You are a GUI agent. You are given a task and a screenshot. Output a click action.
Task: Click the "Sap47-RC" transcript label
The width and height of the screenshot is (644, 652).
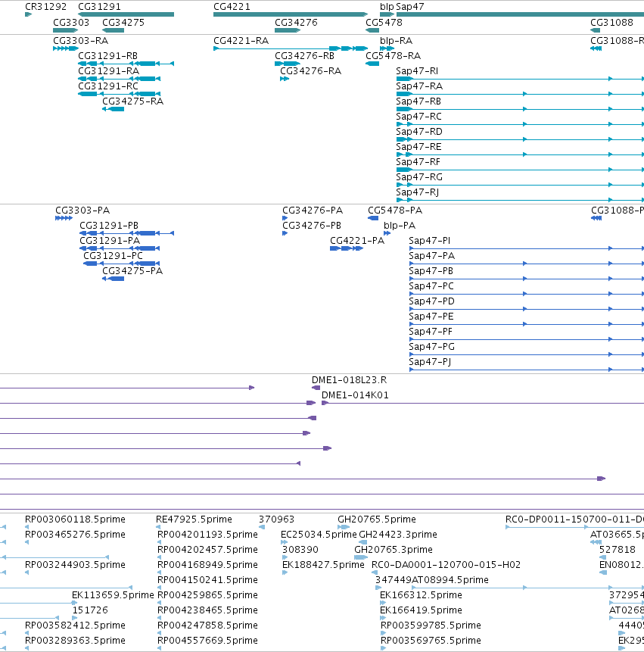tap(418, 117)
